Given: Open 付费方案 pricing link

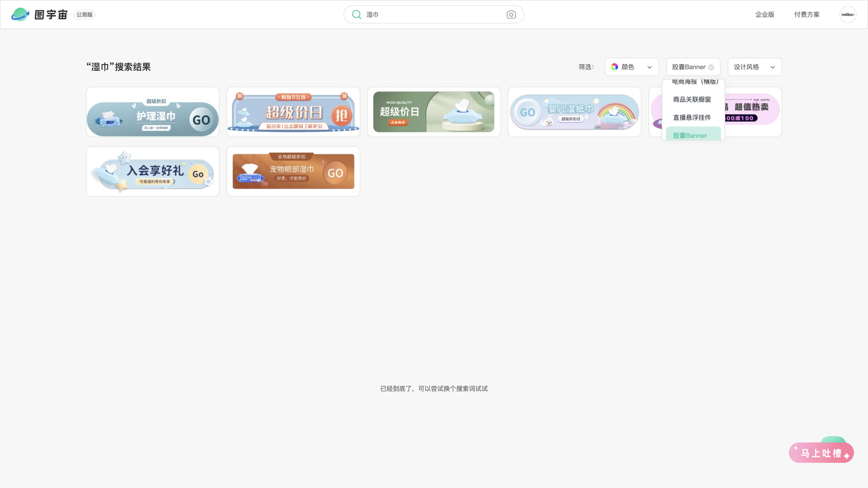Looking at the screenshot, I should 807,14.
